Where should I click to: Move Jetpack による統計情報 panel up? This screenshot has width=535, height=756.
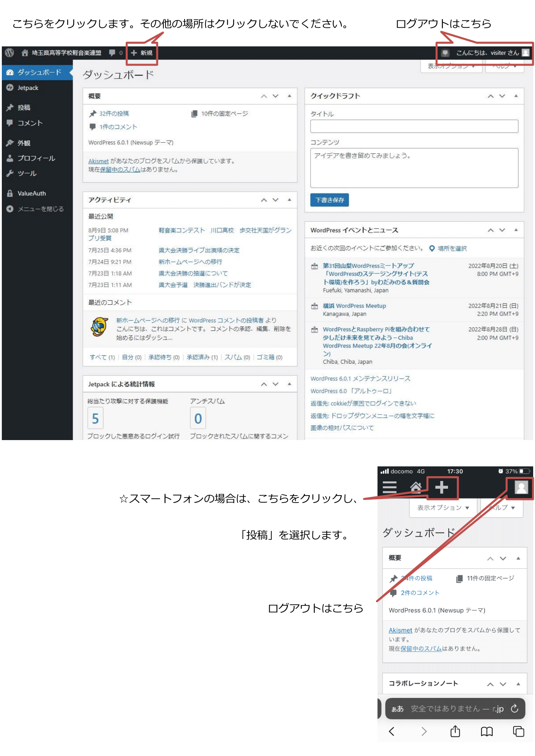click(x=264, y=384)
